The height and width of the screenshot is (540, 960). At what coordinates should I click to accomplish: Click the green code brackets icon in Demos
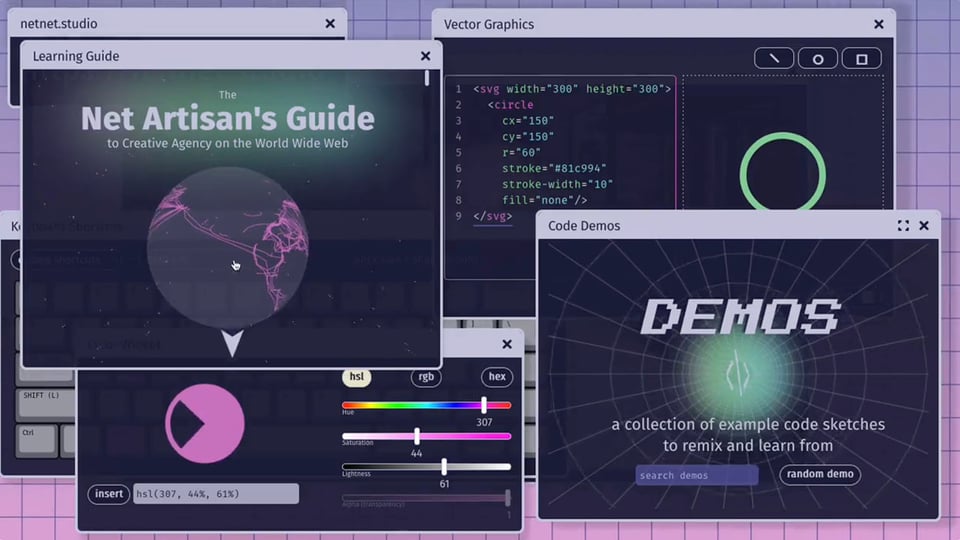pos(738,374)
